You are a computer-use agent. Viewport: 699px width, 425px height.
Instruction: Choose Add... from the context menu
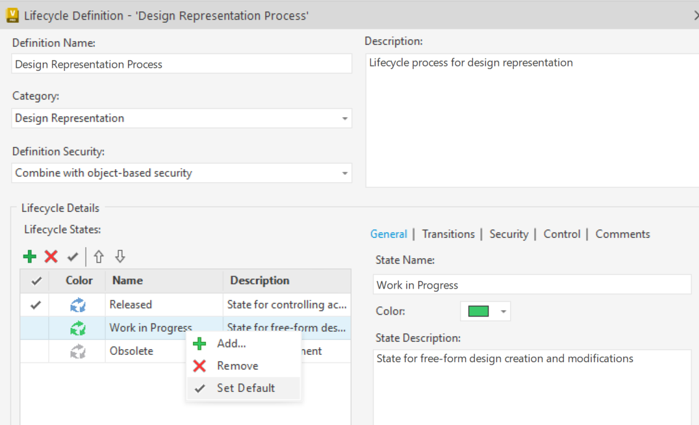[243, 343]
